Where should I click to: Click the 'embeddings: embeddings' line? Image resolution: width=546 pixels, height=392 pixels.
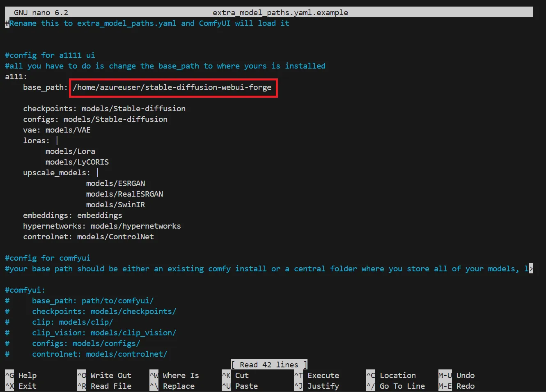pos(73,215)
